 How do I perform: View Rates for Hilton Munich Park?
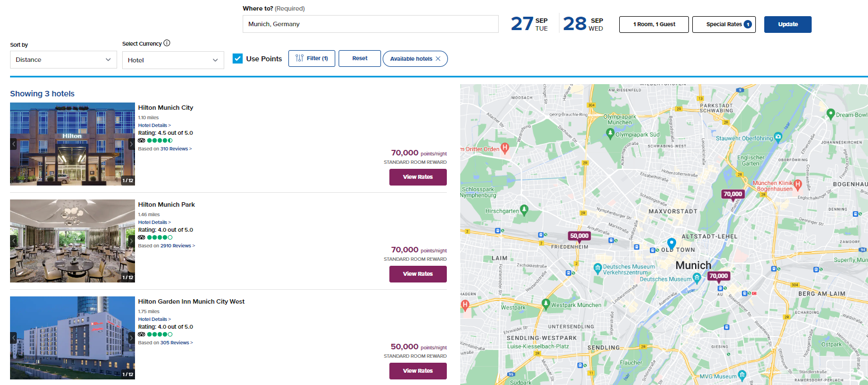coord(418,274)
